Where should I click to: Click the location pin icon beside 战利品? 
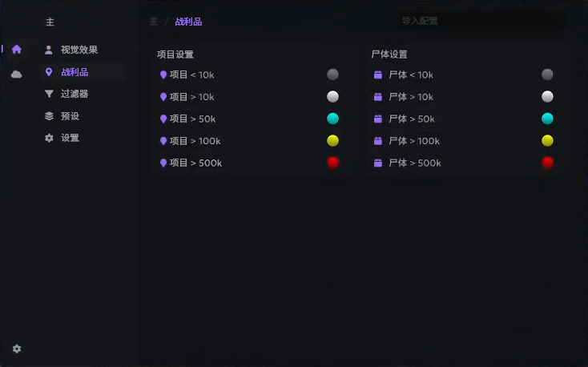(49, 72)
